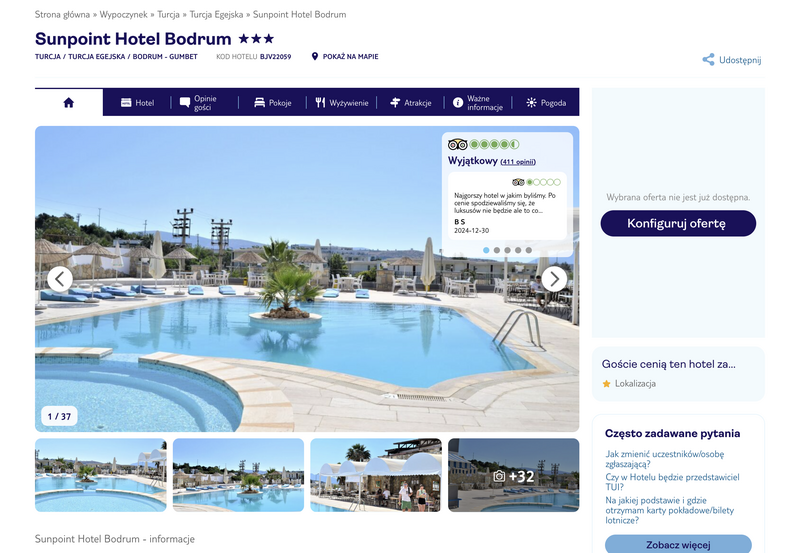The height and width of the screenshot is (553, 800).
Task: Click the Turcja Egejska breadcrumb link
Action: (216, 14)
